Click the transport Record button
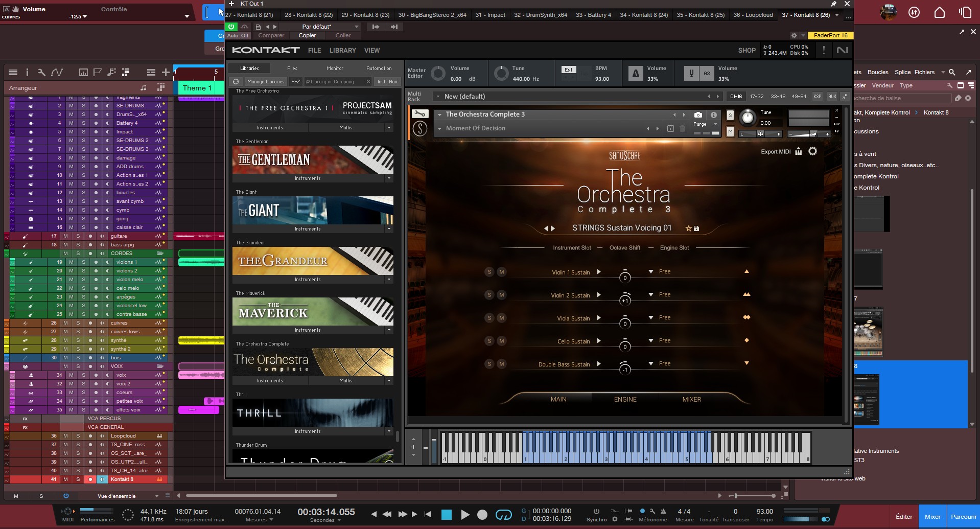This screenshot has height=529, width=980. 482,515
